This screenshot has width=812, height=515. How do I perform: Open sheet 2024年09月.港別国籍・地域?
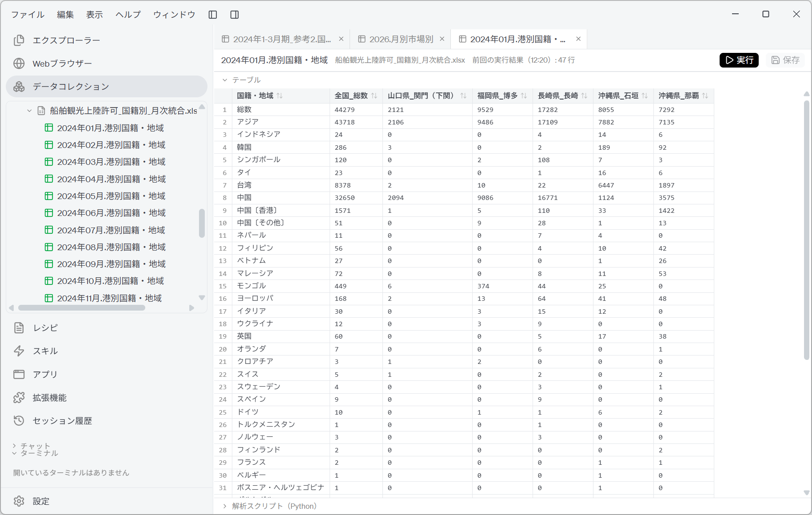click(x=111, y=264)
